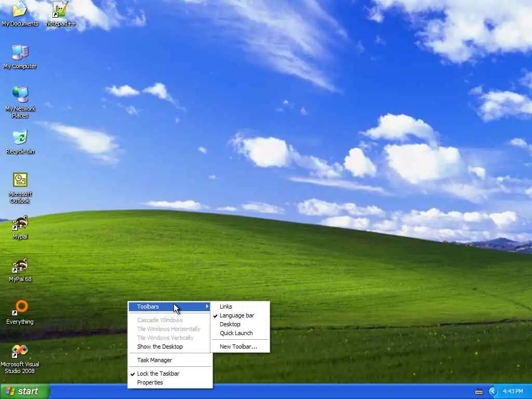This screenshot has height=399, width=532.
Task: Select the Recycle Bin icon
Action: (20, 142)
